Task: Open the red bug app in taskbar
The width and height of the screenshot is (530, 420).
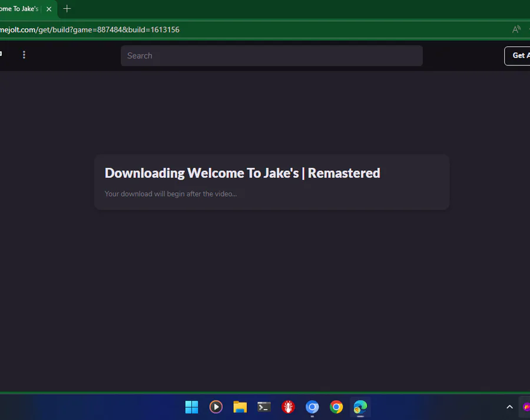Action: click(289, 407)
